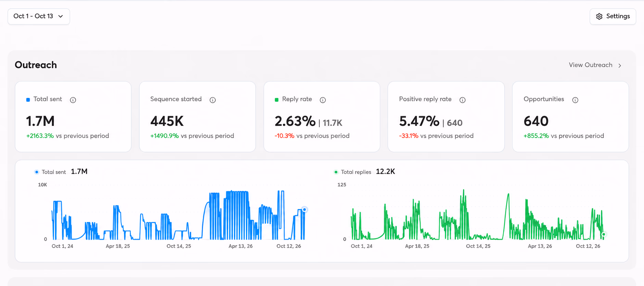Click the info icon next to Reply rate
This screenshot has width=644, height=286.
(x=323, y=100)
